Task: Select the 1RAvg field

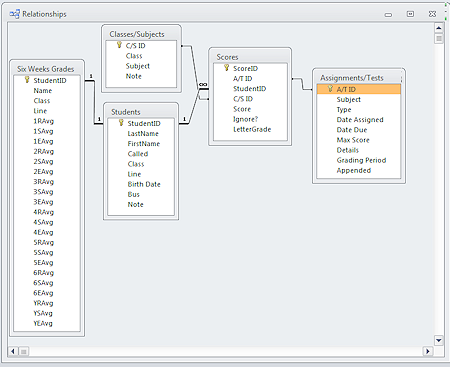Action: point(43,121)
